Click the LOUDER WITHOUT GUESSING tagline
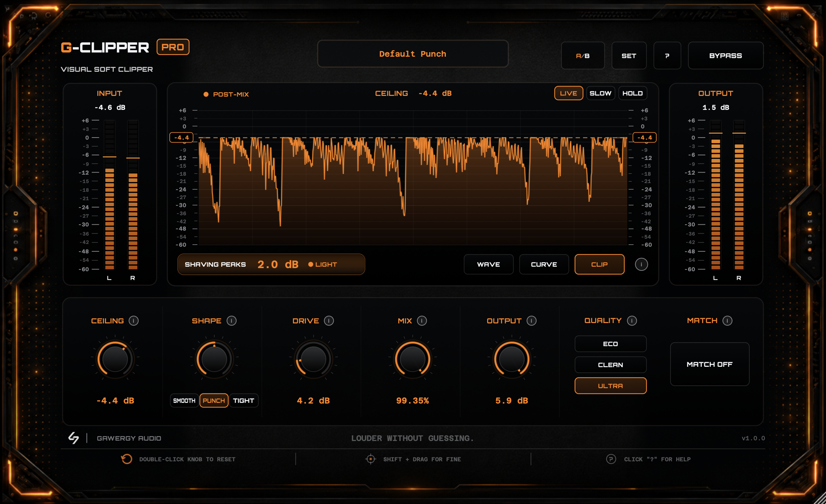 (412, 438)
